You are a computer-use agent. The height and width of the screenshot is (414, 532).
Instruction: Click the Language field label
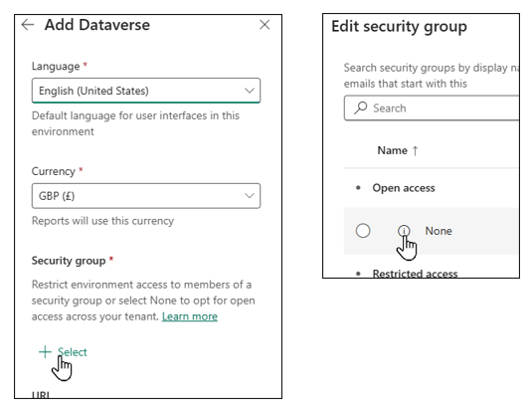tap(56, 66)
